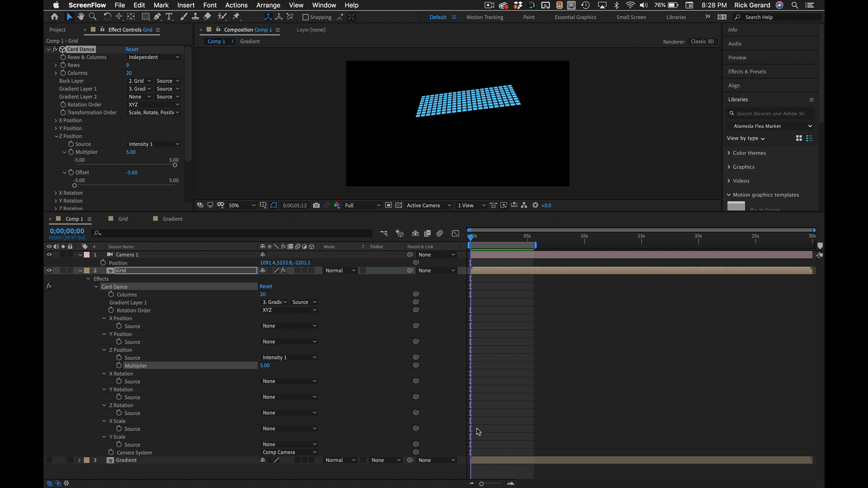Toggle visibility of Grid layer
The height and width of the screenshot is (488, 868).
(x=49, y=271)
